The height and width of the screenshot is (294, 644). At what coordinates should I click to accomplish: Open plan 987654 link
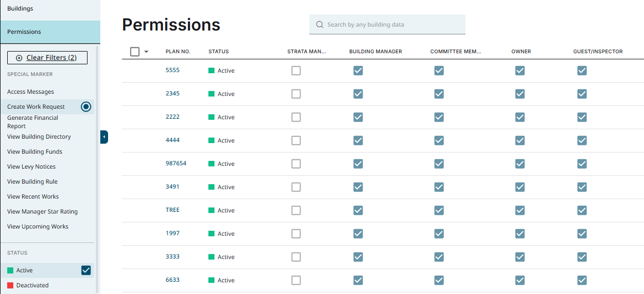176,163
